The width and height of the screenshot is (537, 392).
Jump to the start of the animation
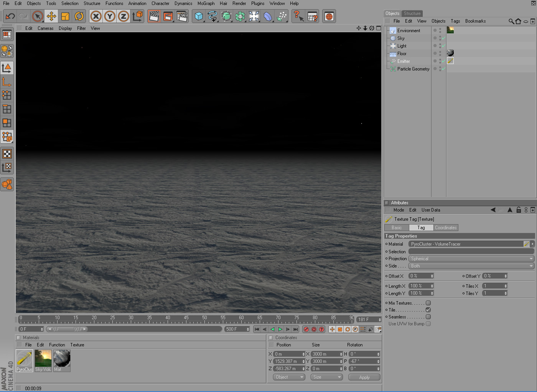257,329
